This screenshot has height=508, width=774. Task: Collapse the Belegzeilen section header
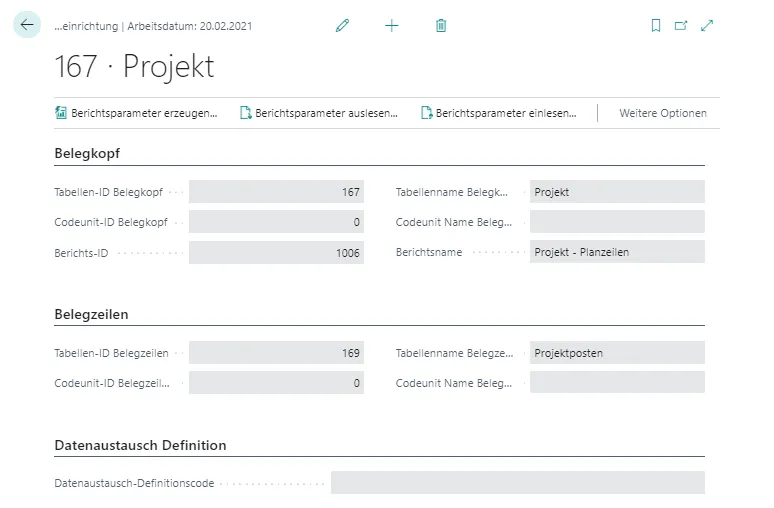(91, 314)
